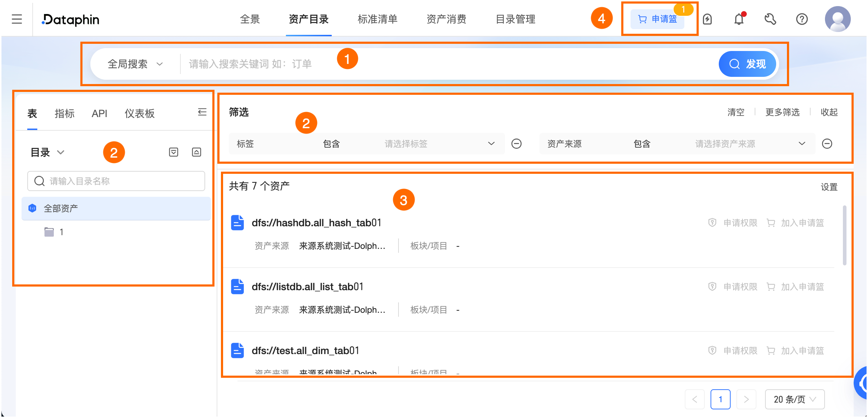Open the 20 条/页 page size dropdown
This screenshot has height=418, width=868.
pos(794,399)
